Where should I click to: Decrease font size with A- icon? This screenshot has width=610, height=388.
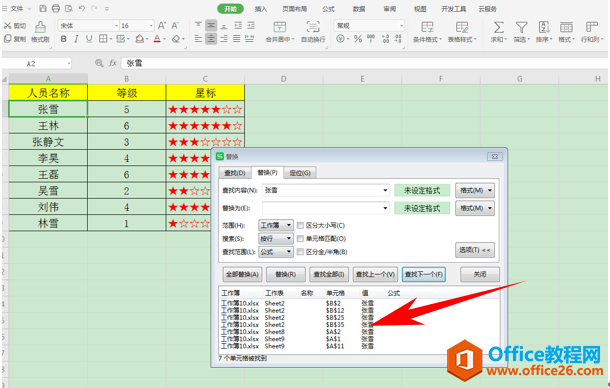coord(175,26)
